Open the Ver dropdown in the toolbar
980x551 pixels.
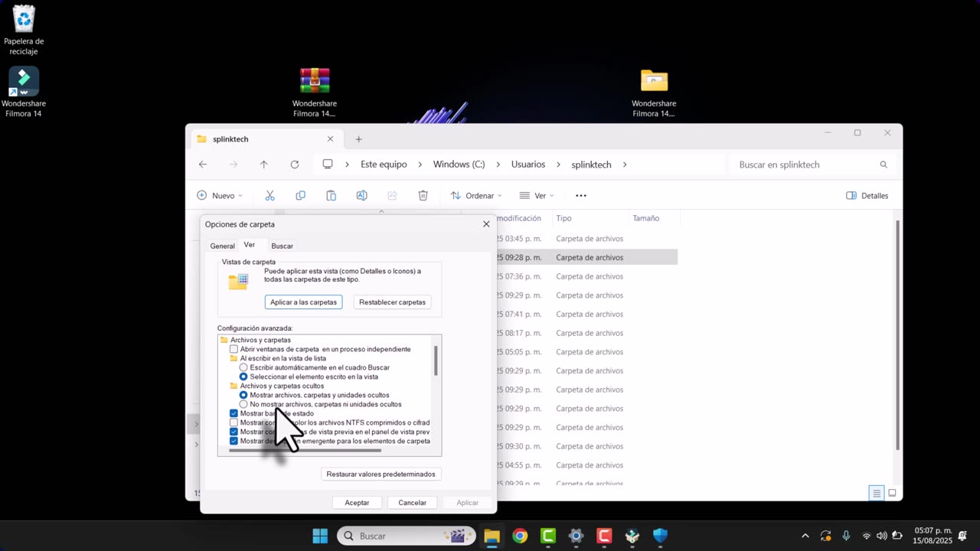pyautogui.click(x=537, y=196)
